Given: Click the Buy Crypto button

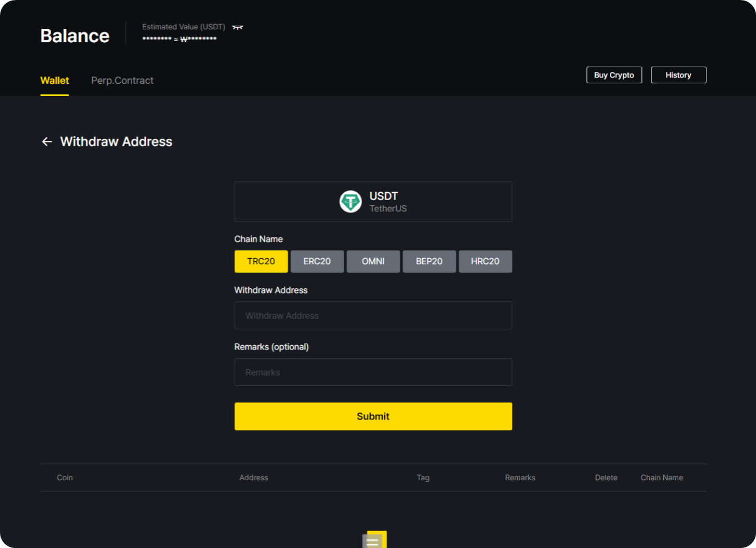Looking at the screenshot, I should (614, 75).
